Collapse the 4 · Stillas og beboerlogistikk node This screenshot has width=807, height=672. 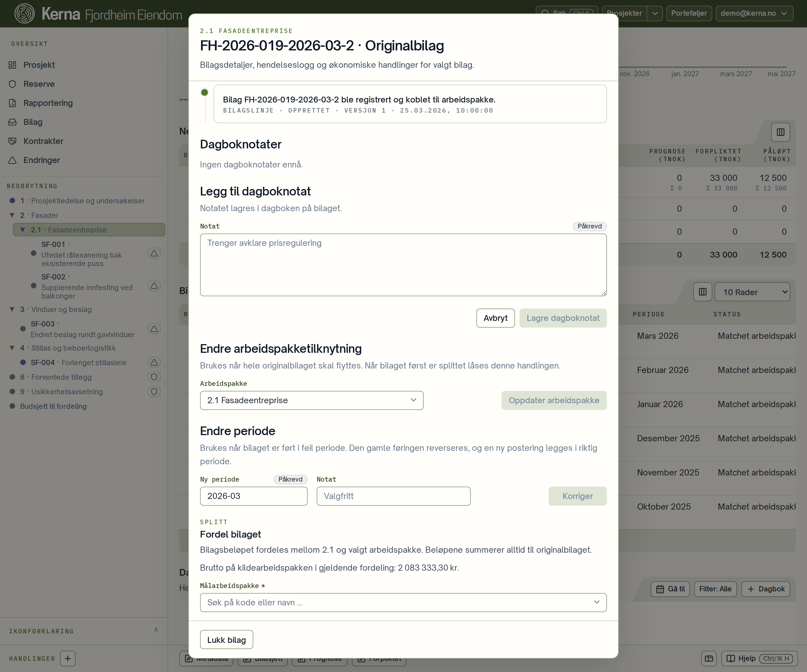pyautogui.click(x=12, y=348)
